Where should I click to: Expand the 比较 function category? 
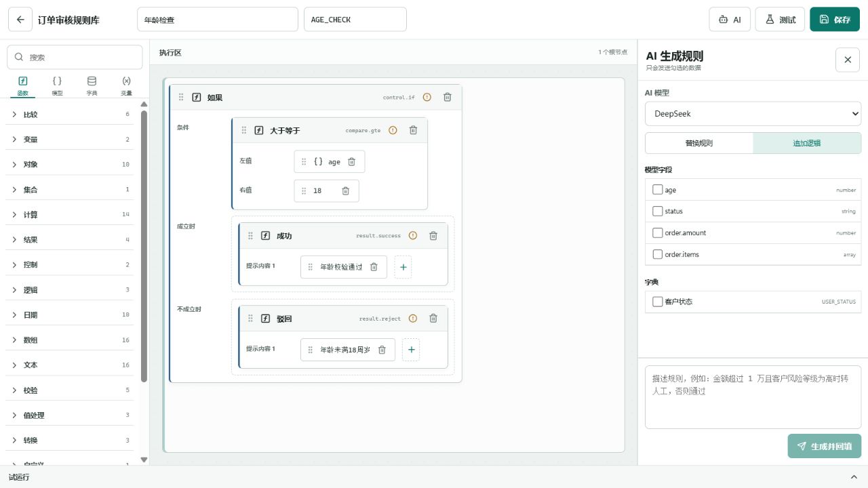coord(71,115)
